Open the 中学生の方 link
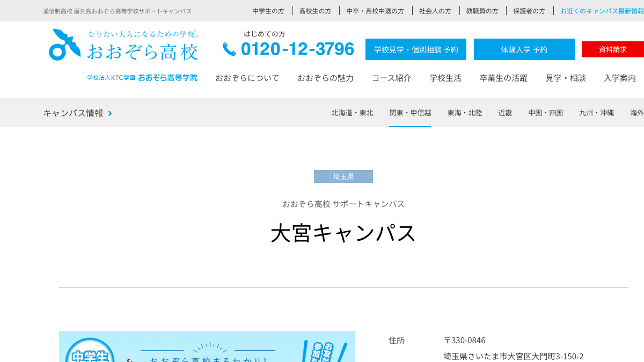Image resolution: width=644 pixels, height=362 pixels. point(268,11)
